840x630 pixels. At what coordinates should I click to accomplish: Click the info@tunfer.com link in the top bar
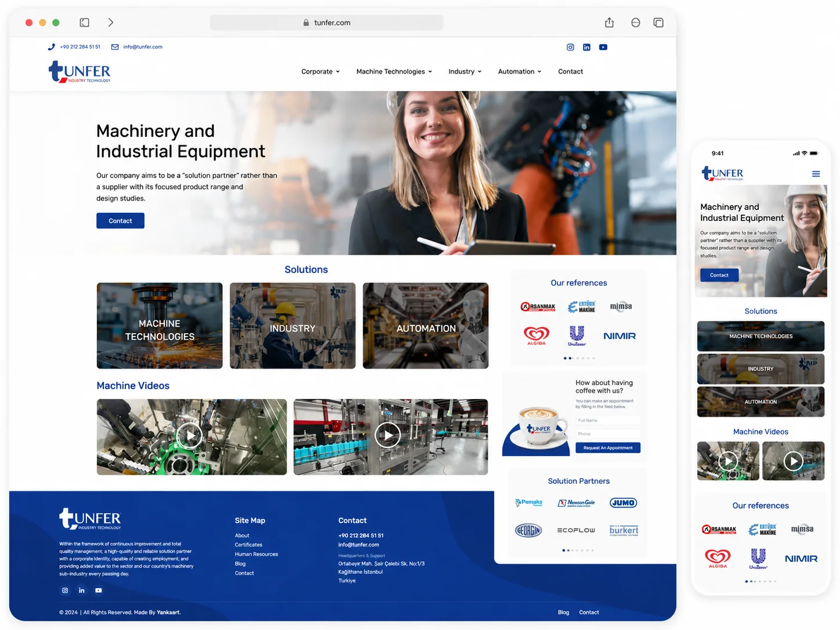coord(143,47)
